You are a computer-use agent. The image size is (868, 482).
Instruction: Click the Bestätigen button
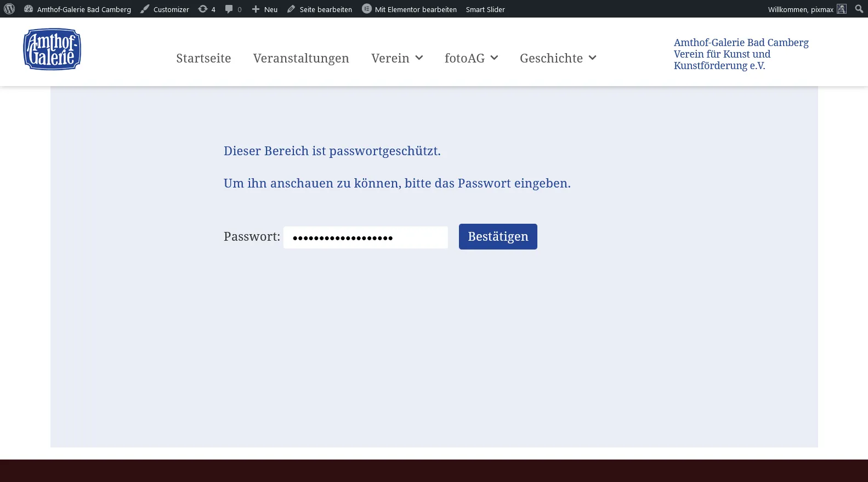point(498,236)
